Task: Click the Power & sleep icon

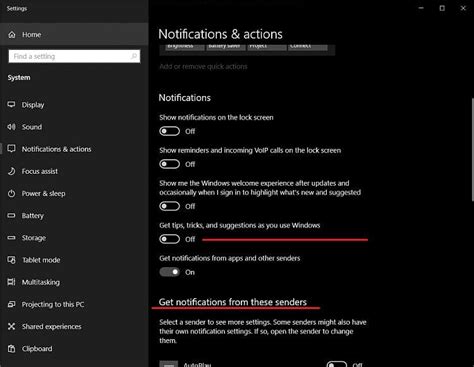Action: tap(11, 193)
